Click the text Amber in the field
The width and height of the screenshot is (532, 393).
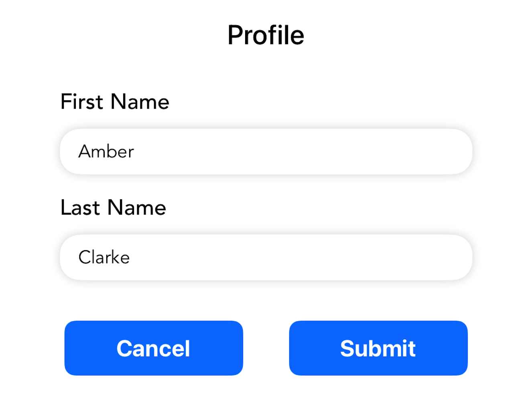[106, 152]
